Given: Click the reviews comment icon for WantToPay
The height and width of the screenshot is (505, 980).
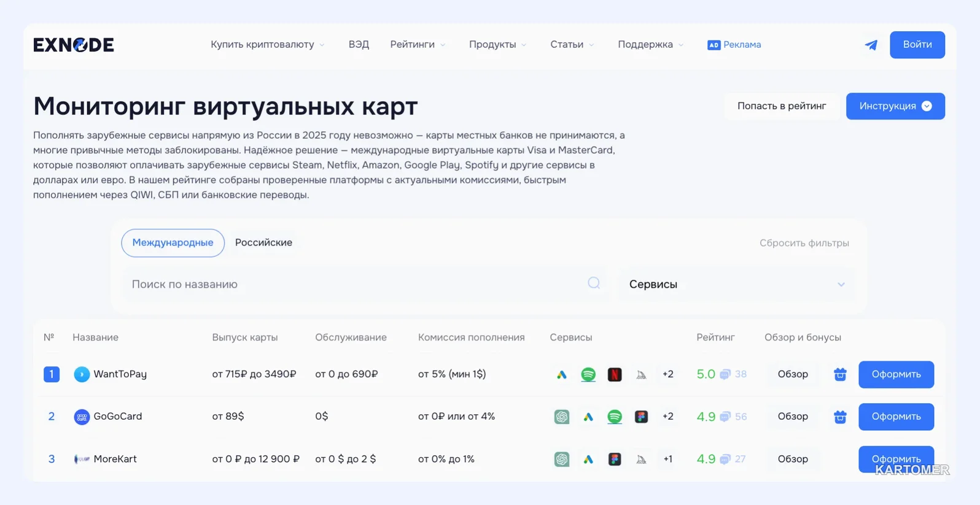Looking at the screenshot, I should click(x=725, y=374).
